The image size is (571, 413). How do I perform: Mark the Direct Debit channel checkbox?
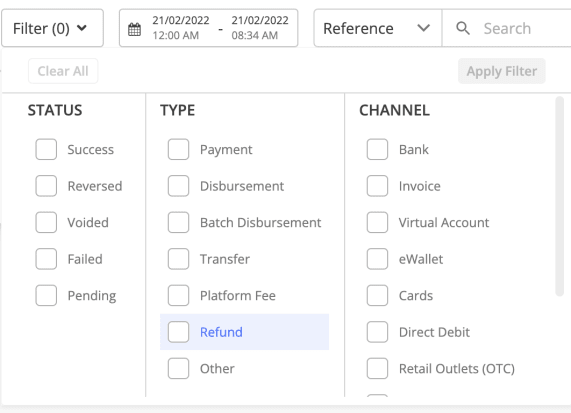pyautogui.click(x=377, y=332)
